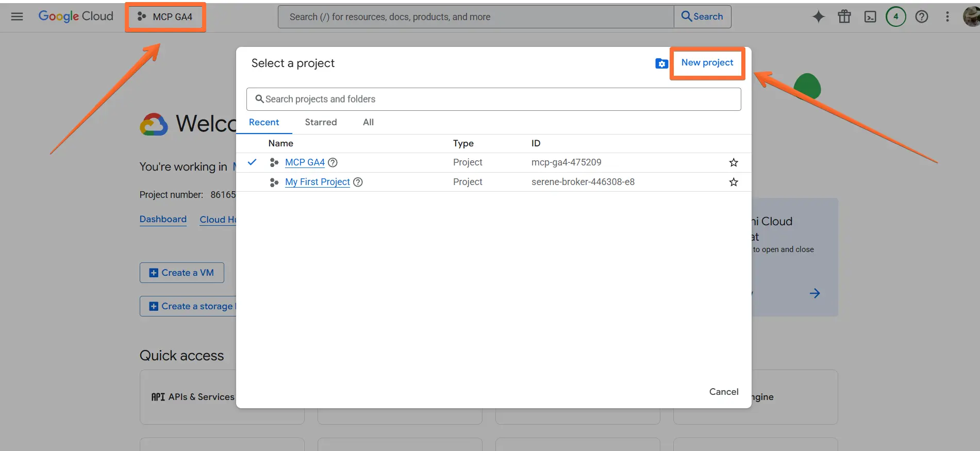Show help info for My First Project
The image size is (980, 451).
[358, 182]
